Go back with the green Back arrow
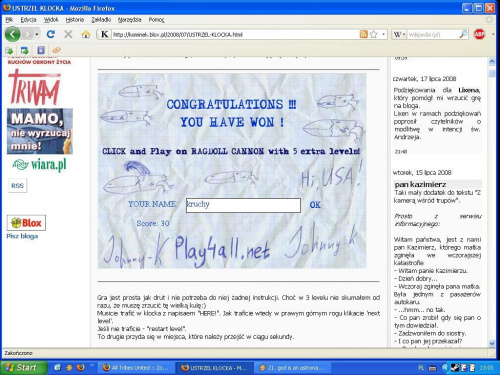500x375 pixels. point(13,34)
